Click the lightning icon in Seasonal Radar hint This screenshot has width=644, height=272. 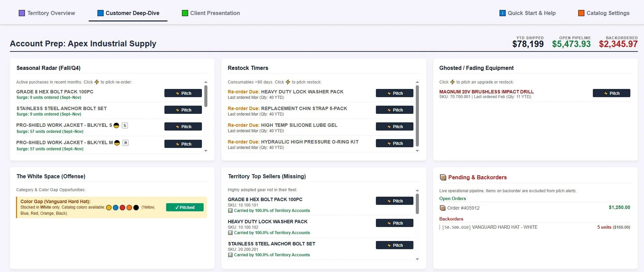[x=97, y=82]
